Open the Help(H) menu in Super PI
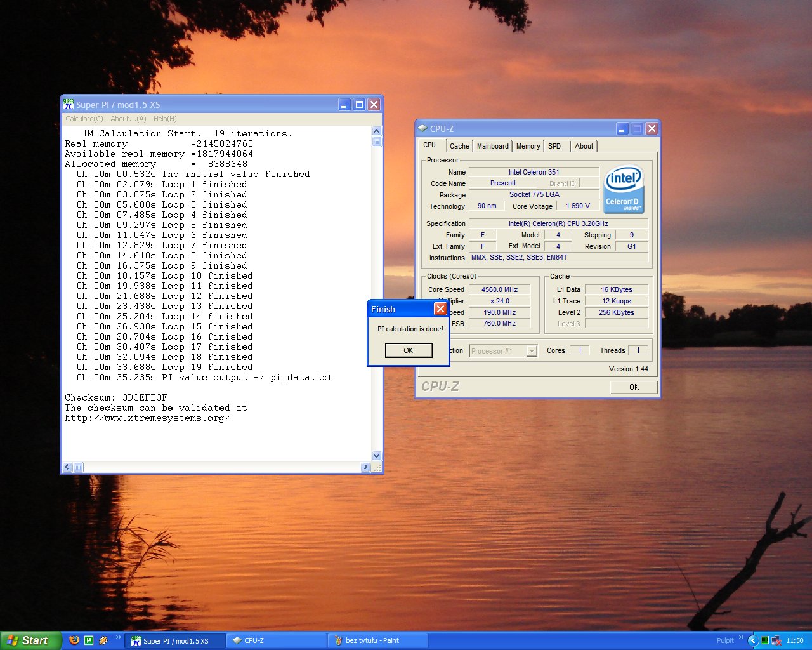The image size is (812, 650). click(165, 119)
